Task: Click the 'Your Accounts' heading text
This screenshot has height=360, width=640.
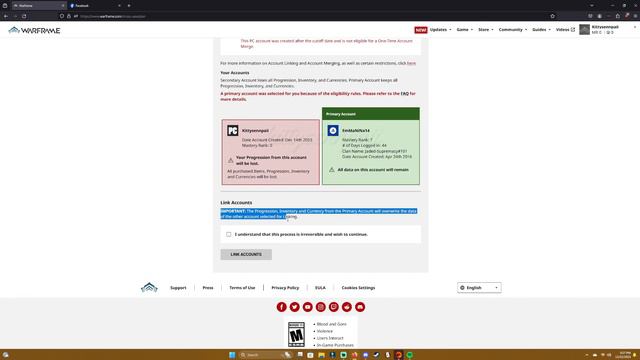Action: tap(235, 73)
